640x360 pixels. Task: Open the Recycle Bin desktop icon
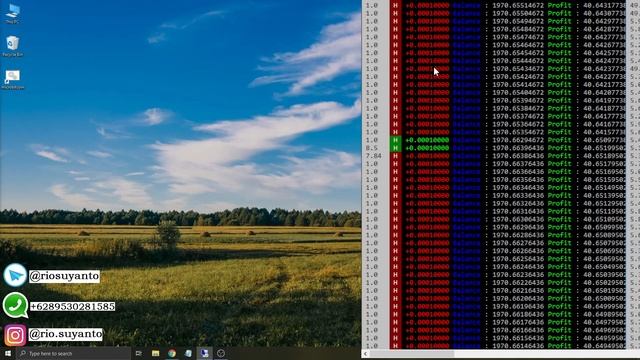(12, 46)
